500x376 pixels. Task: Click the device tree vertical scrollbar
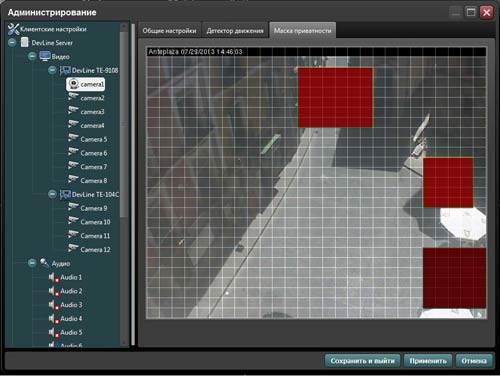coord(124,123)
